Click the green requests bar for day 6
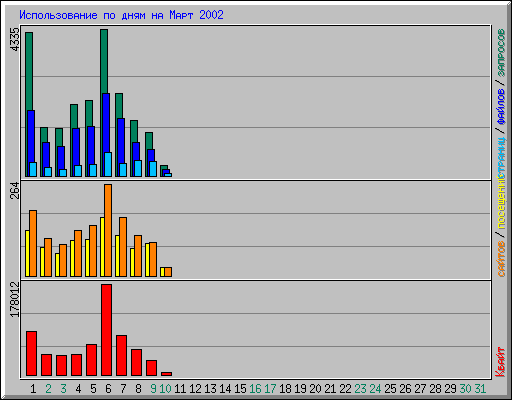This screenshot has height=400, width=512. point(104,61)
